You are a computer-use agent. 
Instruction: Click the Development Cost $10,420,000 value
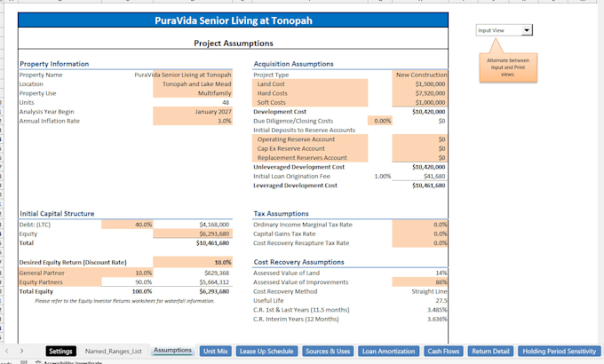(428, 112)
